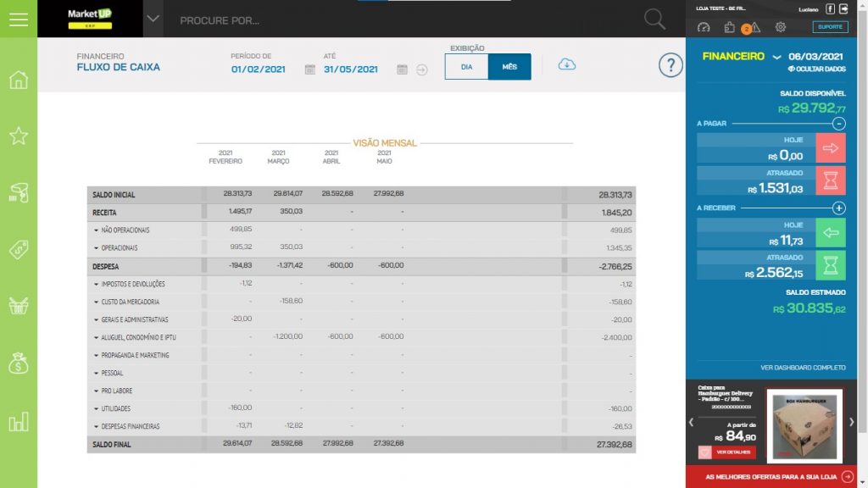Open the dashboard speedometer icon
This screenshot has height=488, width=868.
(x=704, y=27)
